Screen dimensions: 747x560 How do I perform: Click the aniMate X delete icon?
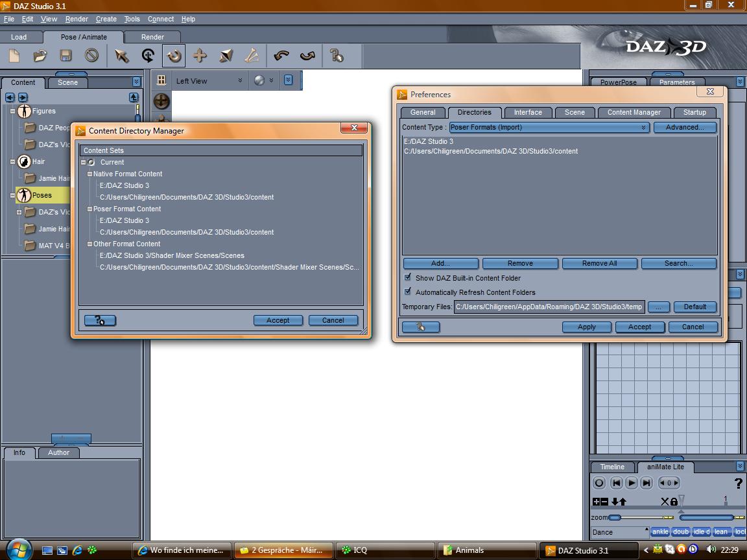click(x=665, y=502)
